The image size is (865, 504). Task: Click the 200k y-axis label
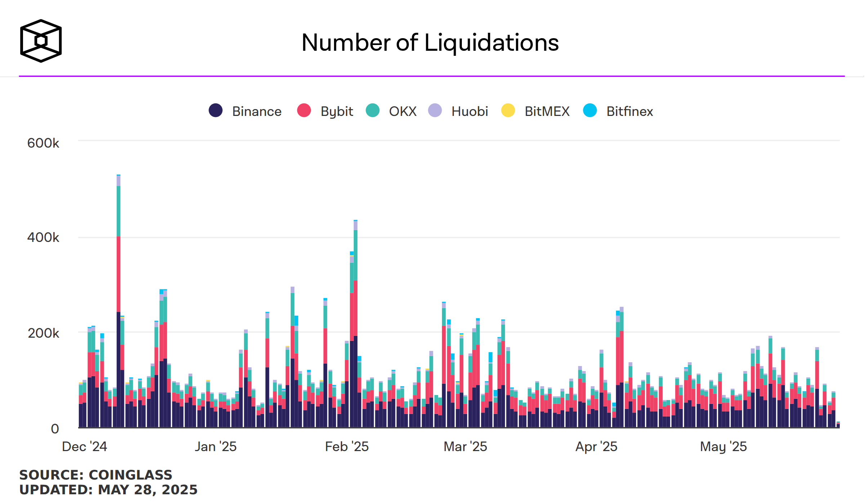pos(43,333)
